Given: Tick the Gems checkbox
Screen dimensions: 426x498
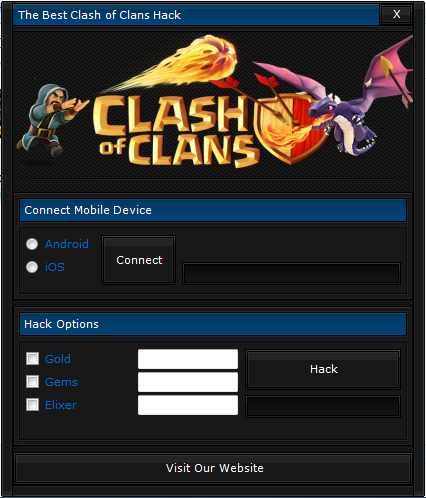Looking at the screenshot, I should pyautogui.click(x=32, y=382).
